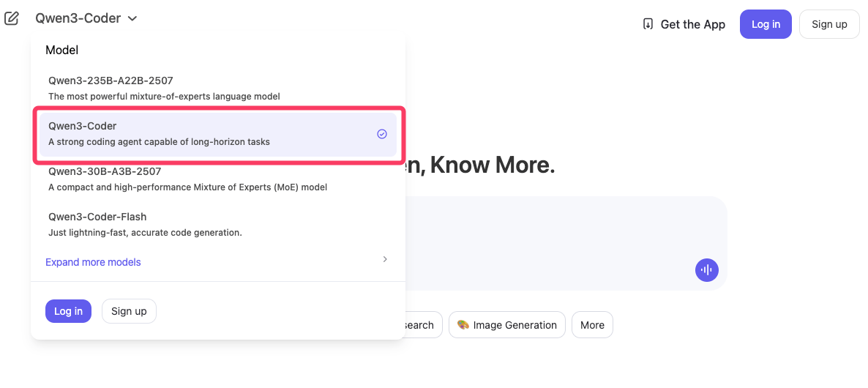Click the Image Generation palette icon
Image resolution: width=868 pixels, height=388 pixels.
463,325
